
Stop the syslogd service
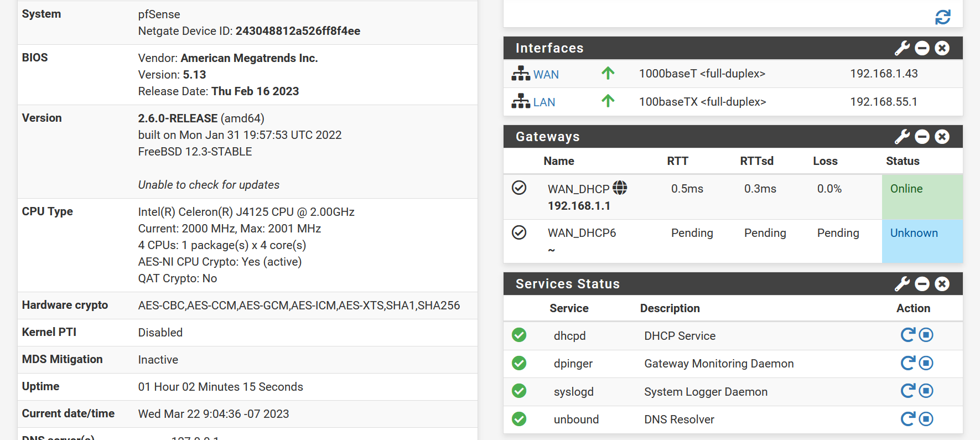click(x=926, y=391)
